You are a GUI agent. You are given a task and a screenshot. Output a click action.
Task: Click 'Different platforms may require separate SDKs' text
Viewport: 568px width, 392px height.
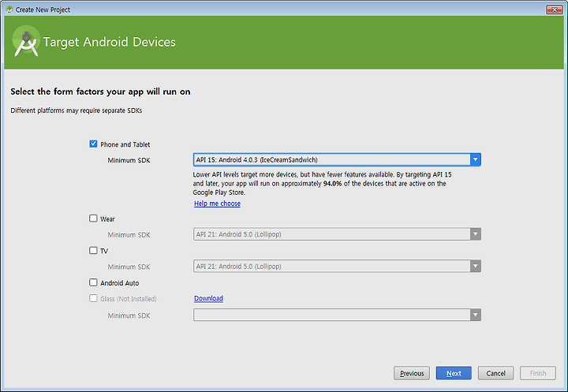point(76,110)
